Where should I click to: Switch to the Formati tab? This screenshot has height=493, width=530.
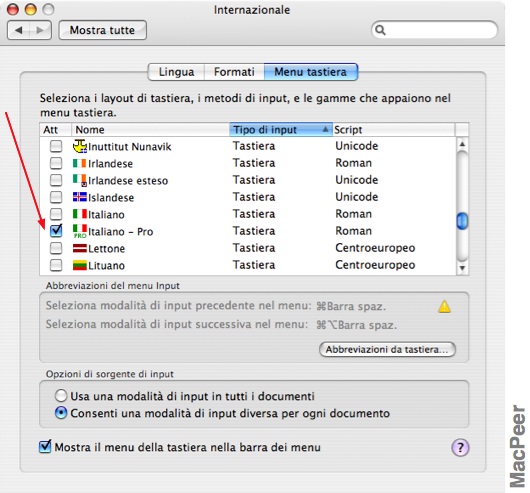(234, 72)
